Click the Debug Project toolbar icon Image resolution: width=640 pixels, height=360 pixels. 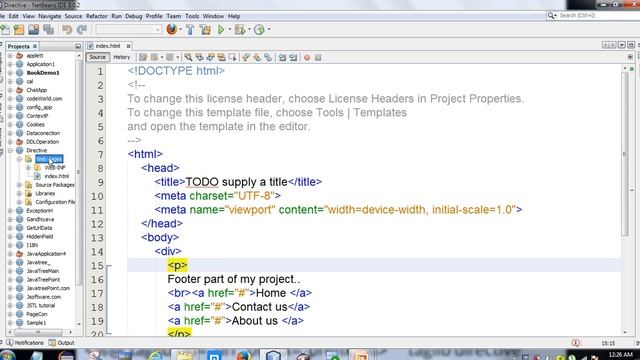click(x=240, y=29)
